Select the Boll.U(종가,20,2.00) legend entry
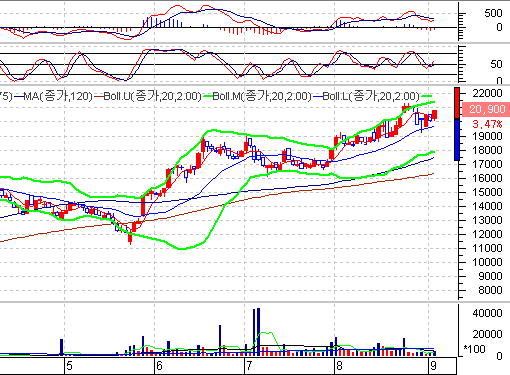 pos(152,96)
